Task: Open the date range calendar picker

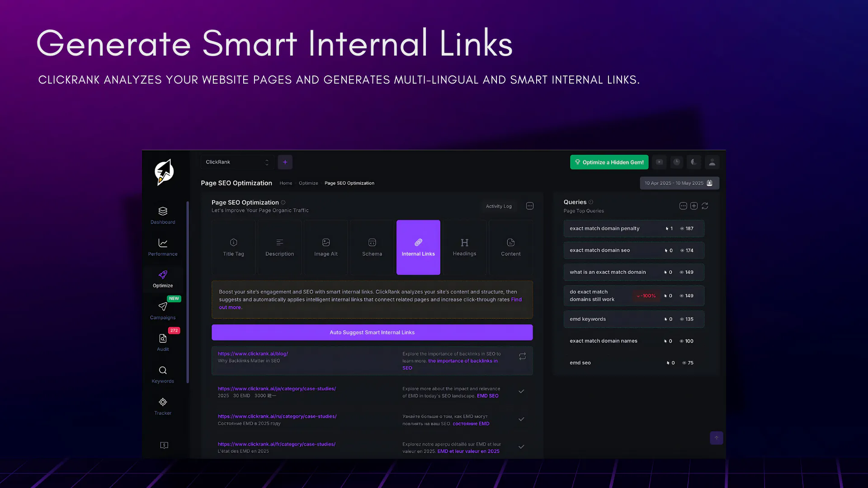Action: 679,183
